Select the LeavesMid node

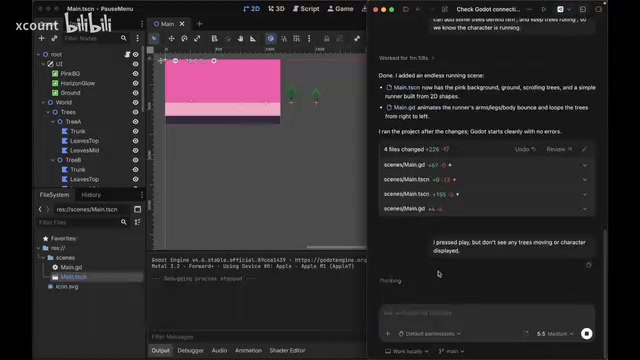[84, 150]
